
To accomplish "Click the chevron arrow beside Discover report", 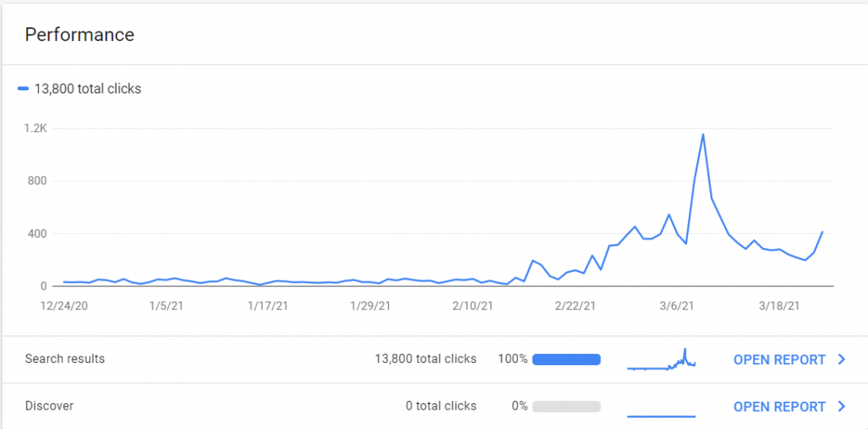I will pos(842,406).
